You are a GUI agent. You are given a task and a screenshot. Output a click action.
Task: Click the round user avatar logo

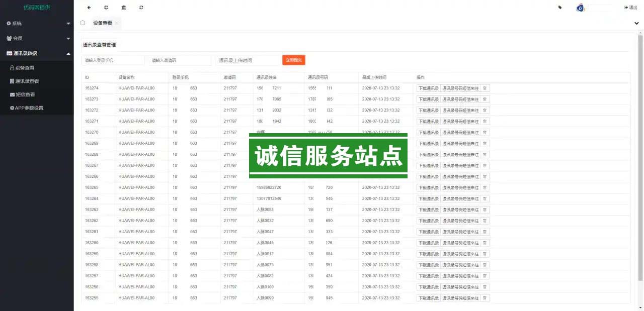click(580, 8)
